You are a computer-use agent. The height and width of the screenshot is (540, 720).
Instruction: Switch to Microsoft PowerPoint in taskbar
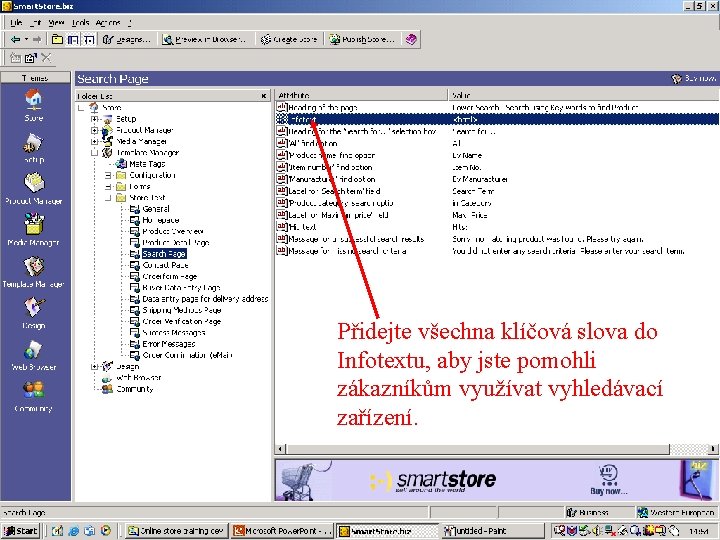click(x=282, y=531)
